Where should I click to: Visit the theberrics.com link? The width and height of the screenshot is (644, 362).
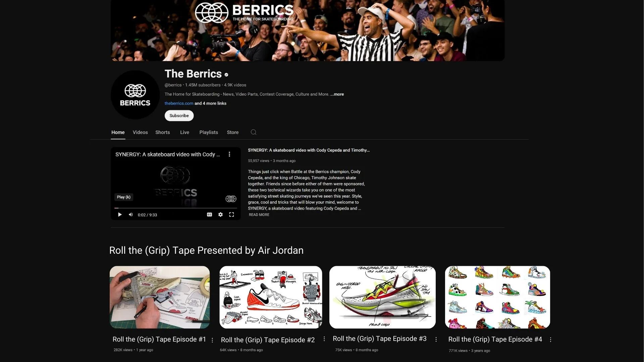click(179, 103)
